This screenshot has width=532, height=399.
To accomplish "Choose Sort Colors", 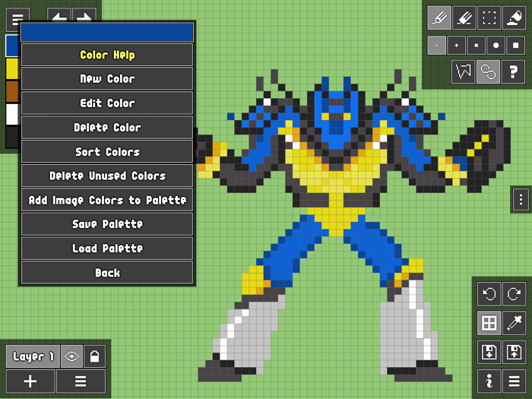I will coord(107,152).
